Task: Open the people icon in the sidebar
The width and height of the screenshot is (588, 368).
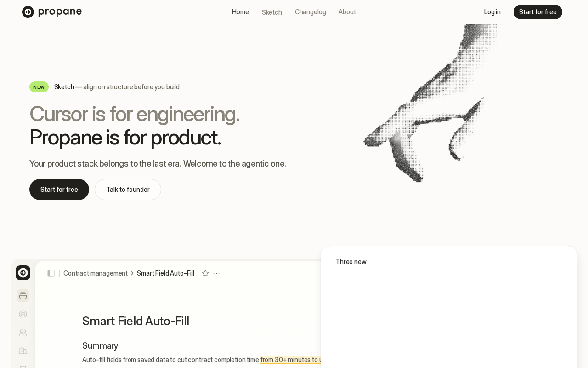Action: [x=23, y=333]
